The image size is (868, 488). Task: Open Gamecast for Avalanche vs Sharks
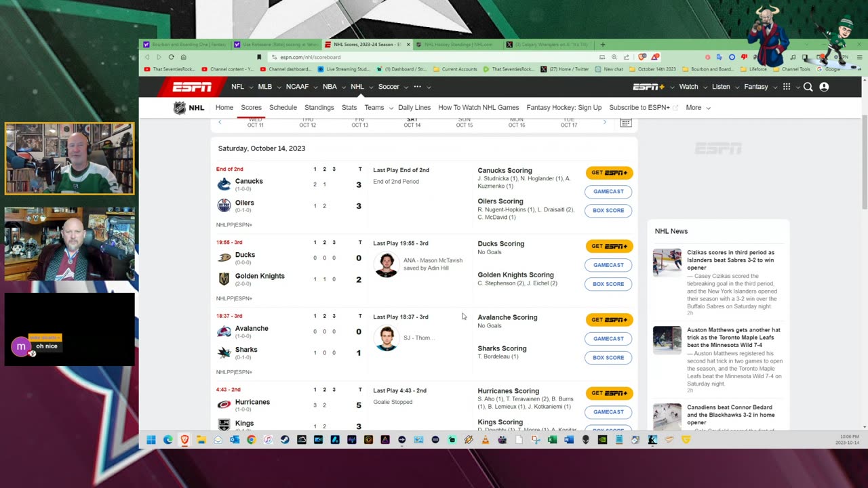click(x=608, y=339)
